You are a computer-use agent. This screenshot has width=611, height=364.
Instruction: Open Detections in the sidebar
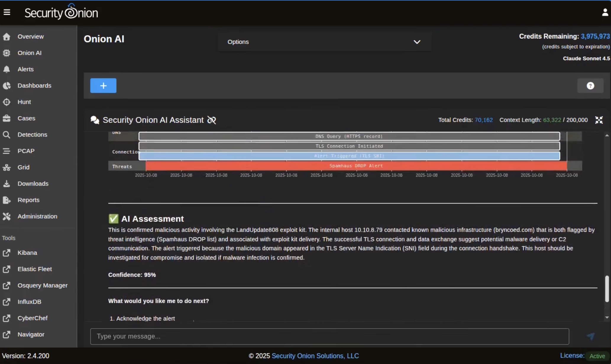tap(32, 135)
